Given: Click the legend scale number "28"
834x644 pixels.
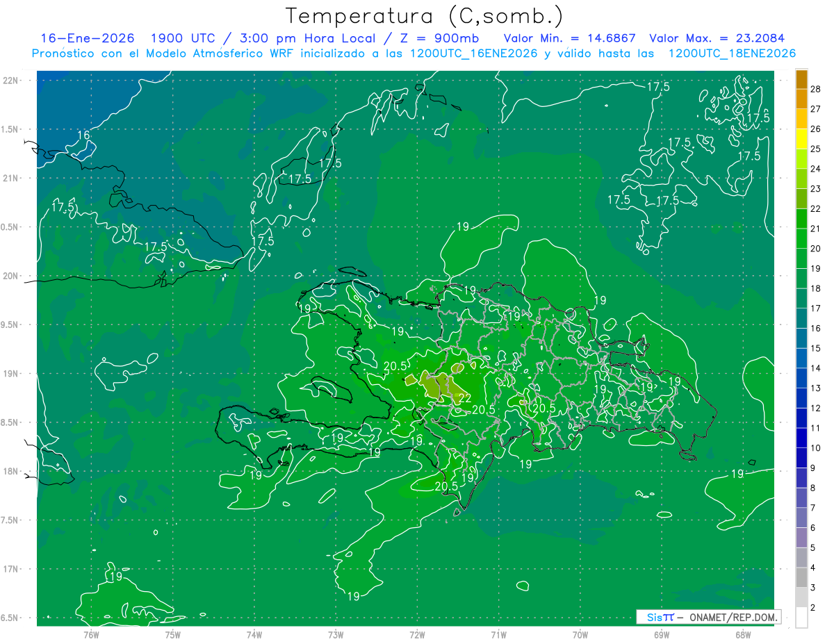Looking at the screenshot, I should [x=816, y=88].
